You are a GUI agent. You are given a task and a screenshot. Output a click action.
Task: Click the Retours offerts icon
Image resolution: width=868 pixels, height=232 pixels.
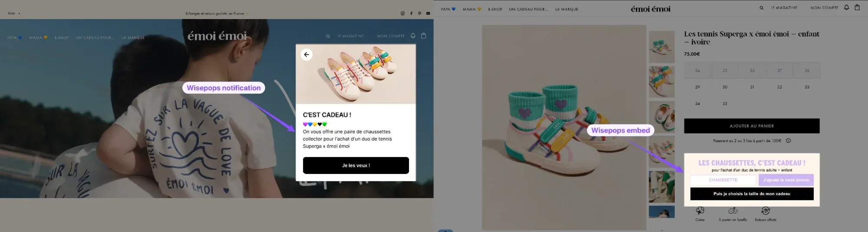pyautogui.click(x=766, y=211)
